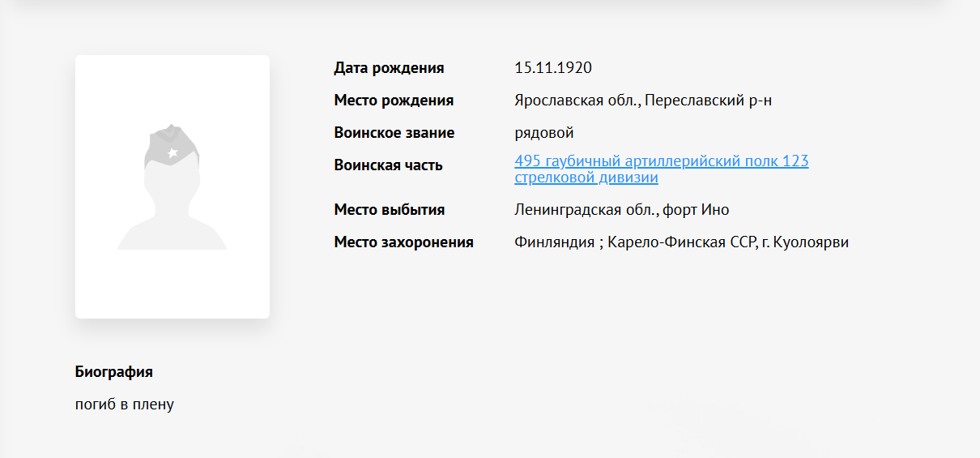Click the "Место захоронения" label
This screenshot has width=980, height=458.
tap(403, 242)
